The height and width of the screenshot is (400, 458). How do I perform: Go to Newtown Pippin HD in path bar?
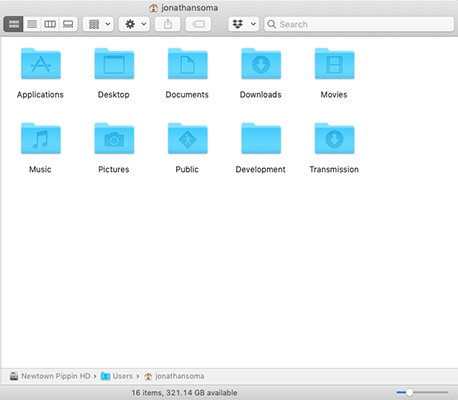click(50, 376)
